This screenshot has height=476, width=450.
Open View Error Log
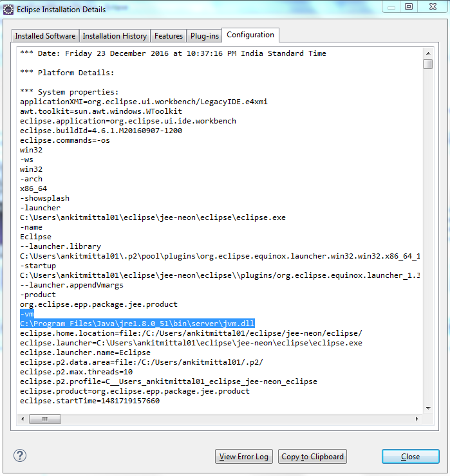click(244, 456)
